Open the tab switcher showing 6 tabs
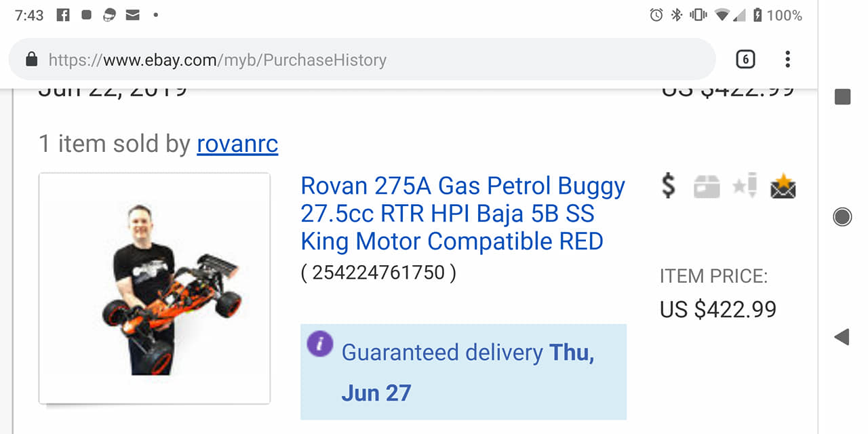Screen dimensions: 868x434 (745, 60)
